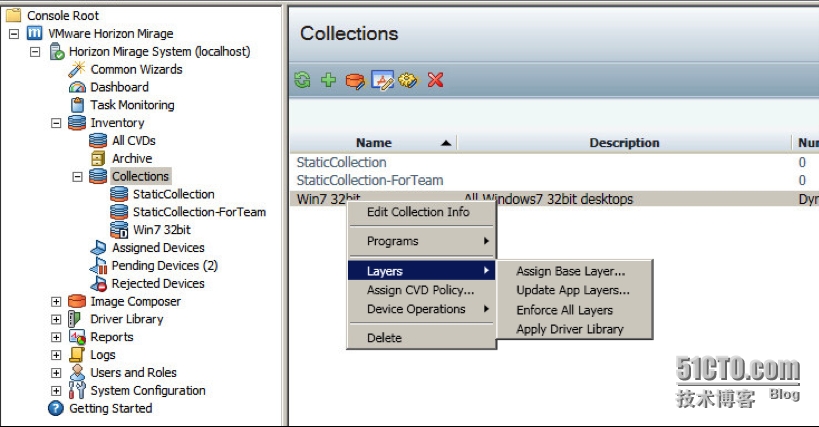Collapse the Inventory tree node
Screen dimensions: 819x427
(x=56, y=123)
